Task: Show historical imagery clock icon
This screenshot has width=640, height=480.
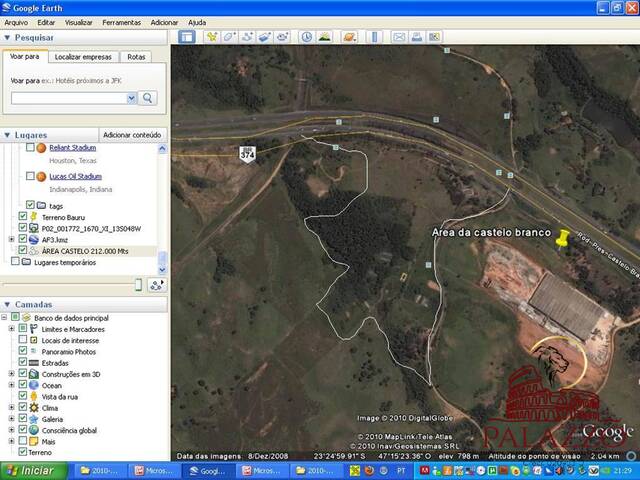Action: [x=307, y=37]
